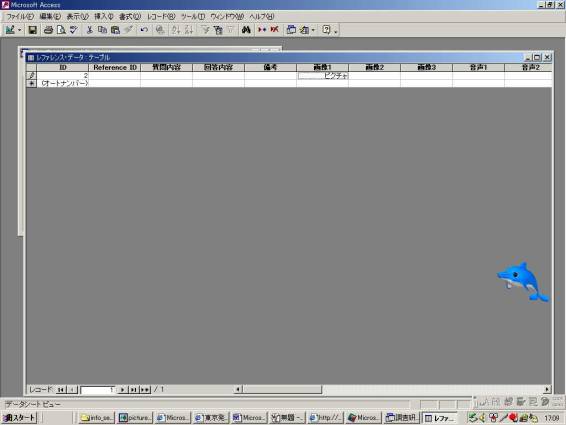Click the Print icon
This screenshot has height=425, width=566.
(48, 30)
